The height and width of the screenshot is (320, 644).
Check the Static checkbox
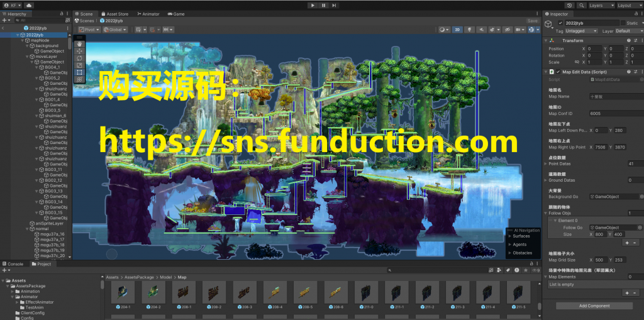623,23
